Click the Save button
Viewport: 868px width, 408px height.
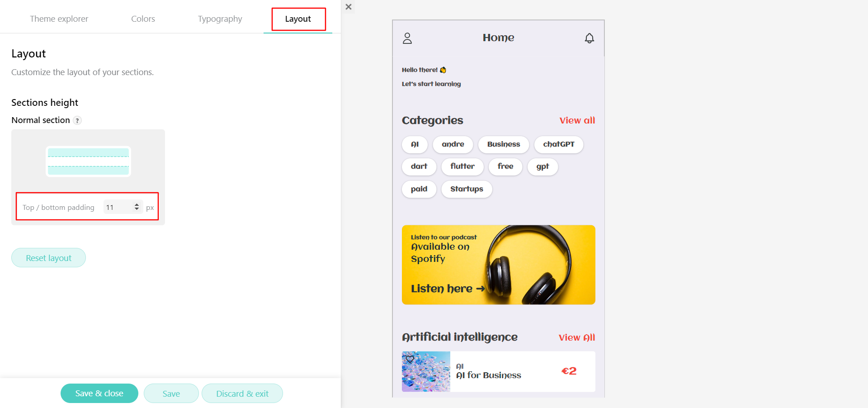[x=171, y=393]
